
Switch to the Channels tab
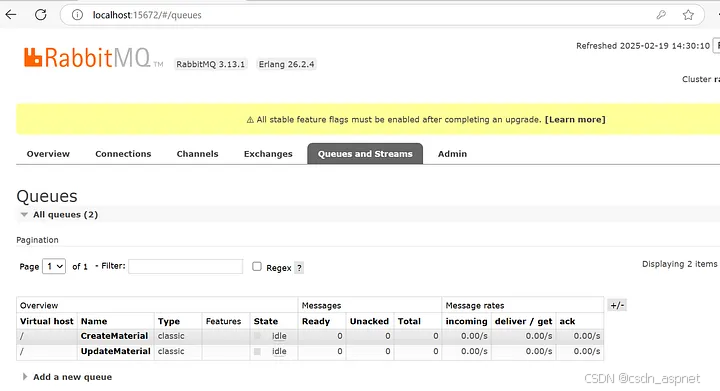[197, 154]
